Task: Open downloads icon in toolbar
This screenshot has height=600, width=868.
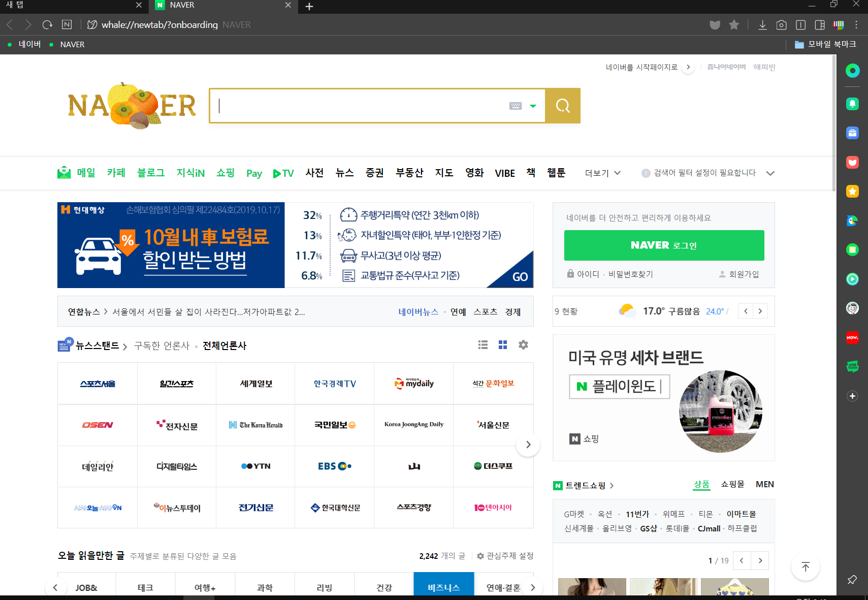Action: click(x=762, y=25)
